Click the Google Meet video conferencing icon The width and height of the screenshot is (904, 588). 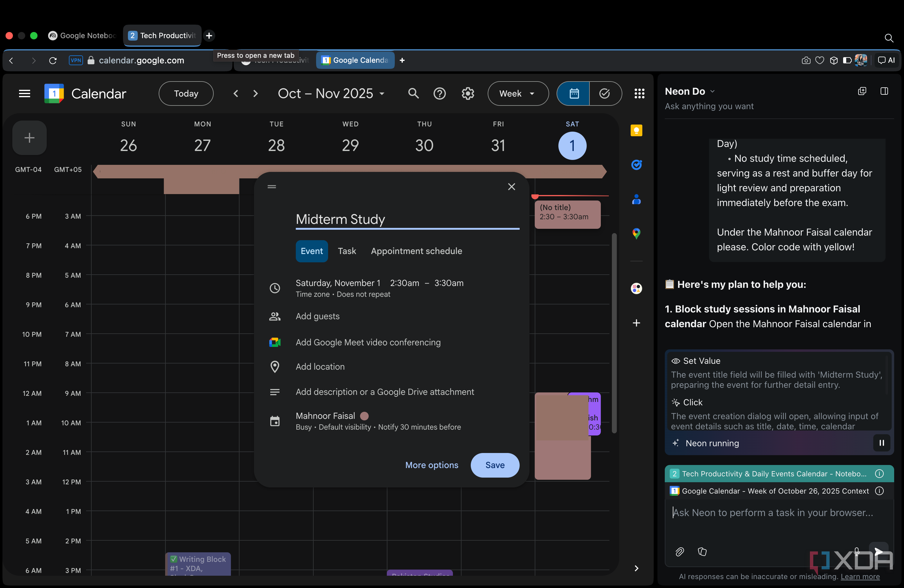tap(275, 342)
